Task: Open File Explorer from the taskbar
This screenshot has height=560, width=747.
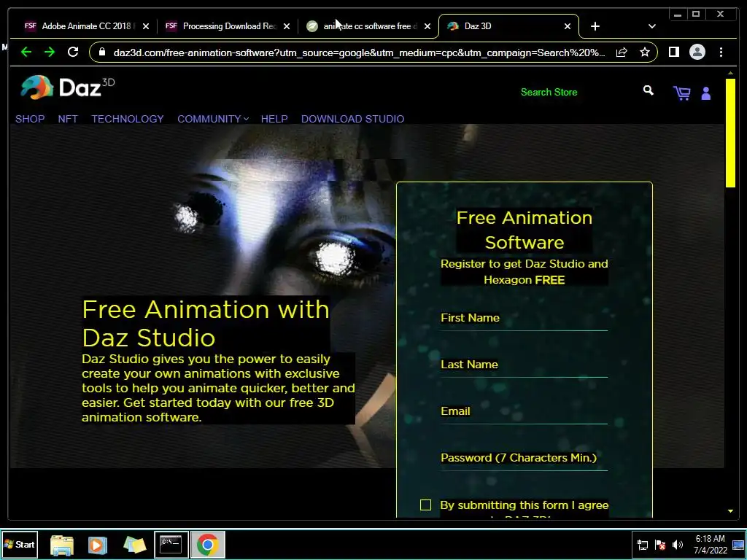Action: click(x=62, y=545)
